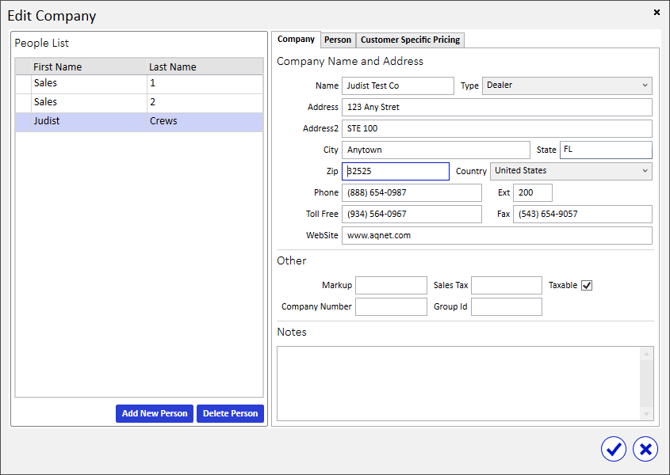Click the empty Markup field
Image resolution: width=670 pixels, height=475 pixels.
(x=391, y=285)
